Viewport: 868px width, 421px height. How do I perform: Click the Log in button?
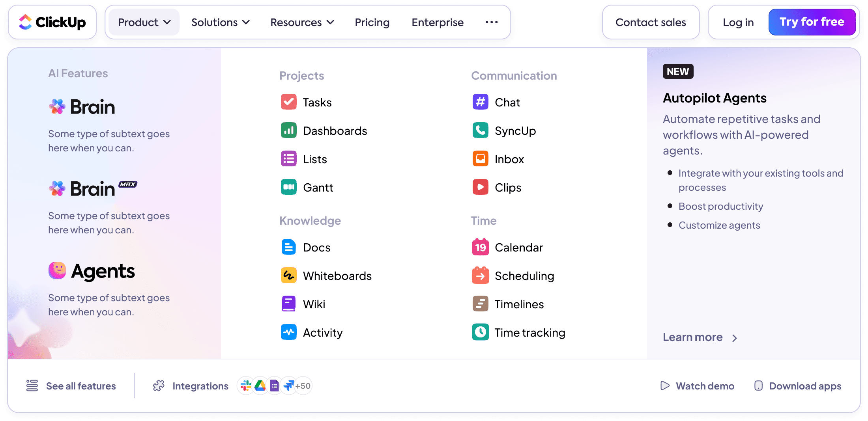click(x=738, y=22)
